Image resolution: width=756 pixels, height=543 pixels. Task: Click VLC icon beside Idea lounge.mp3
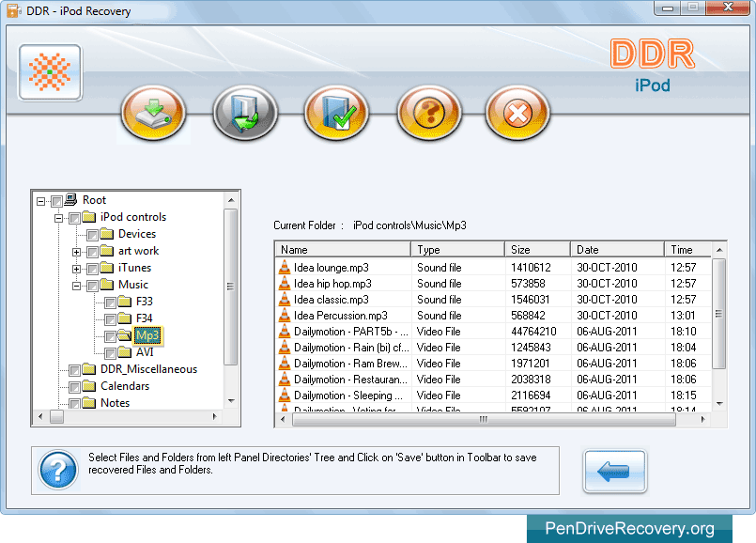click(285, 267)
